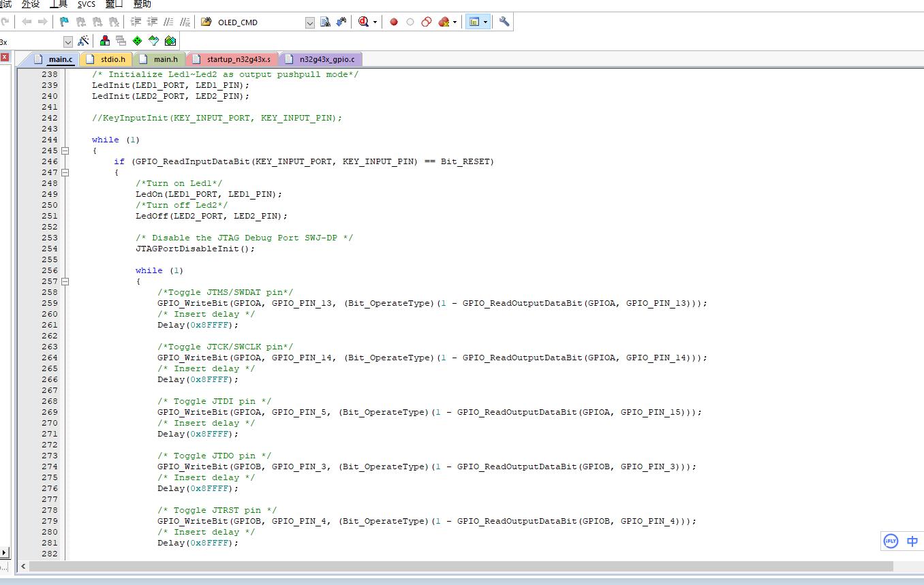Screen dimensions: 924x585
Task: Click the Disable the JTAG Debug Port comment
Action: point(244,238)
